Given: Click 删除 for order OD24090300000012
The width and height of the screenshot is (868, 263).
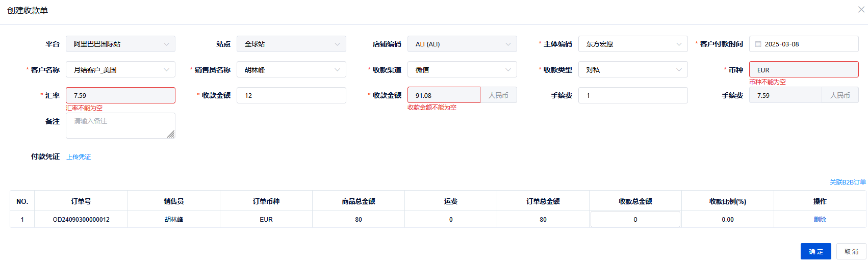Looking at the screenshot, I should 820,220.
